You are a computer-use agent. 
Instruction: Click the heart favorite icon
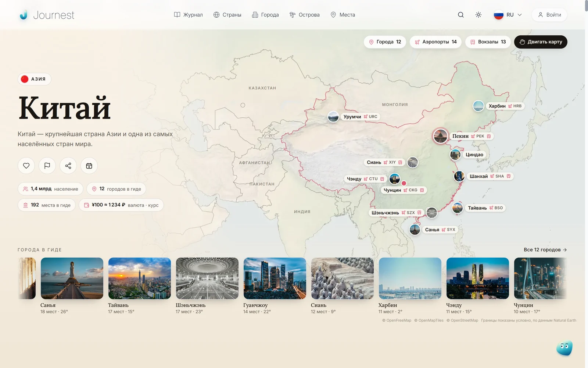coord(26,166)
